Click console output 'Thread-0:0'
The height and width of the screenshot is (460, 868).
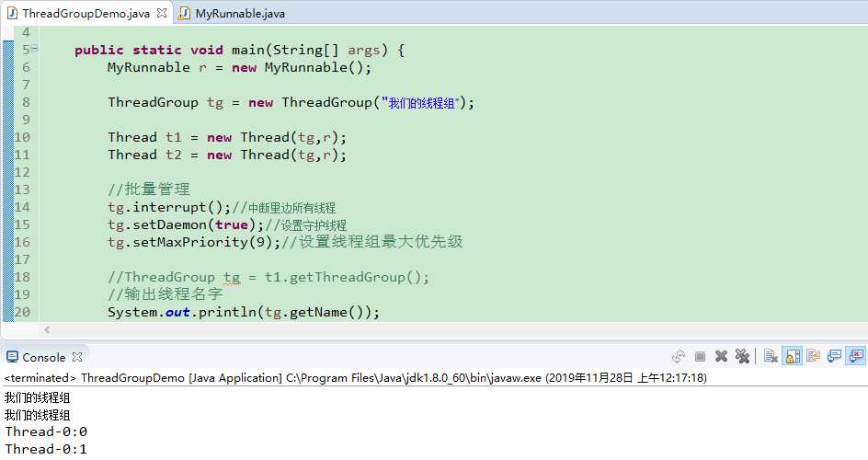point(46,431)
